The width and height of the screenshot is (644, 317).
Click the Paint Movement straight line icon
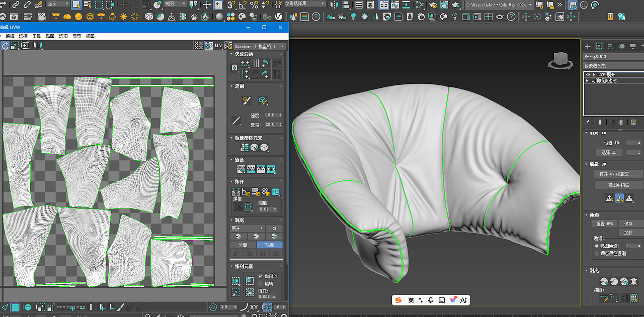236,121
